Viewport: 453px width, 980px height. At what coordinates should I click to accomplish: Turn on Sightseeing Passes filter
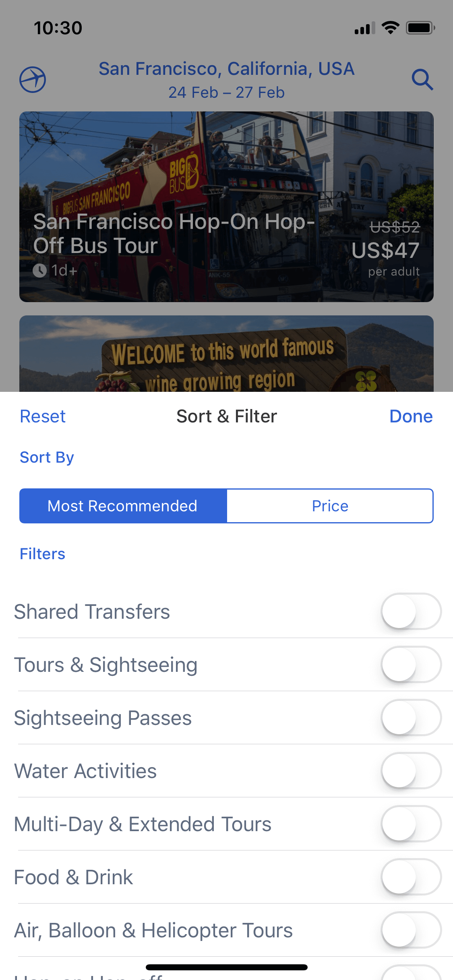pyautogui.click(x=411, y=718)
